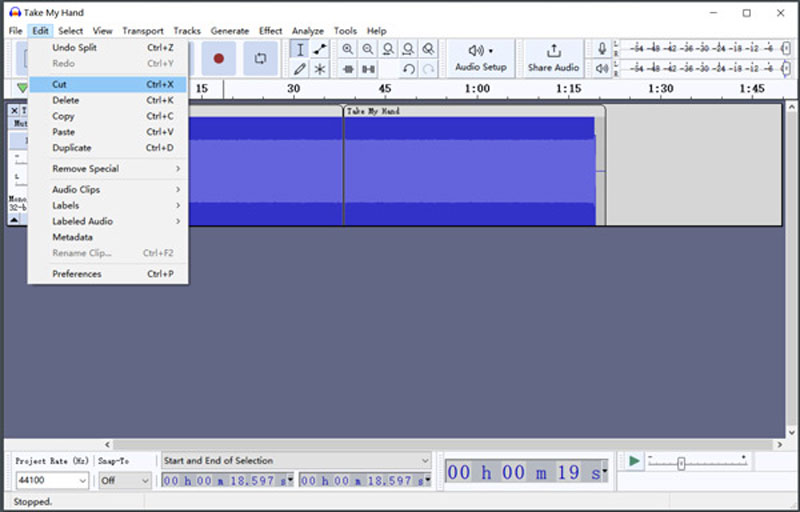Click the Share Audio button
Image resolution: width=800 pixels, height=512 pixels.
(x=553, y=58)
